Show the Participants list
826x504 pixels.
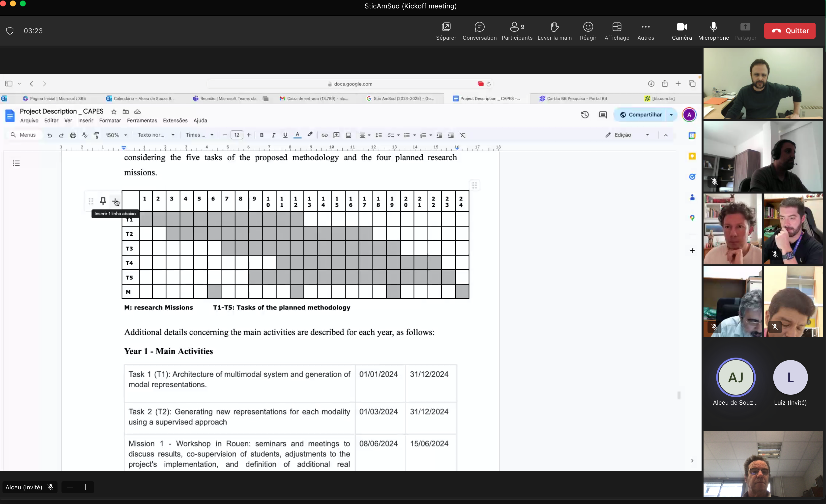[x=517, y=30]
